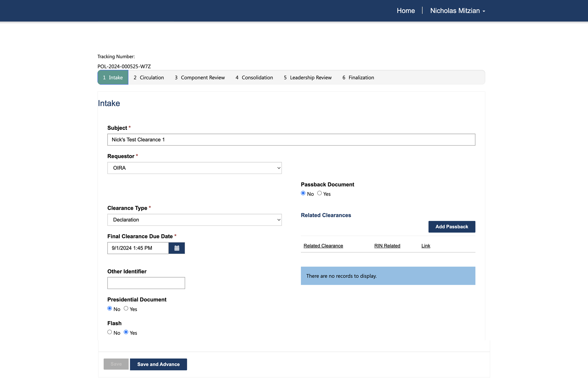Select Yes for Presidential Document

[x=126, y=308]
